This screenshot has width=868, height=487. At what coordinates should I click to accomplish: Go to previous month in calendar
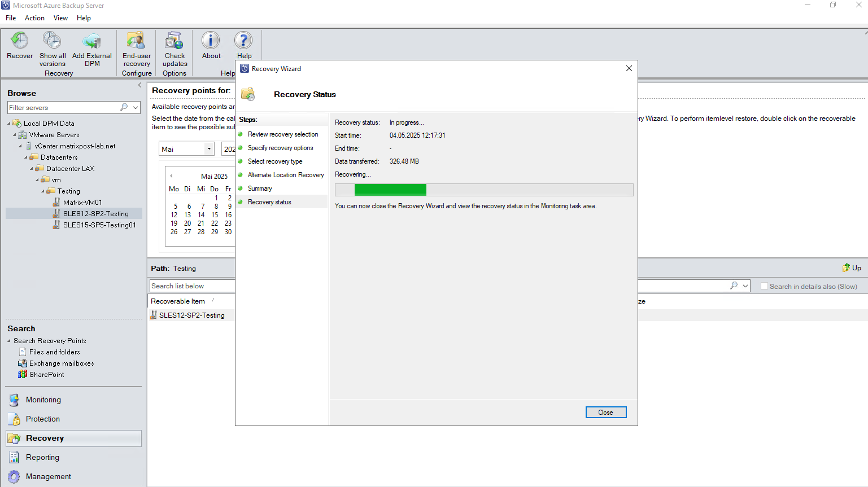click(171, 176)
